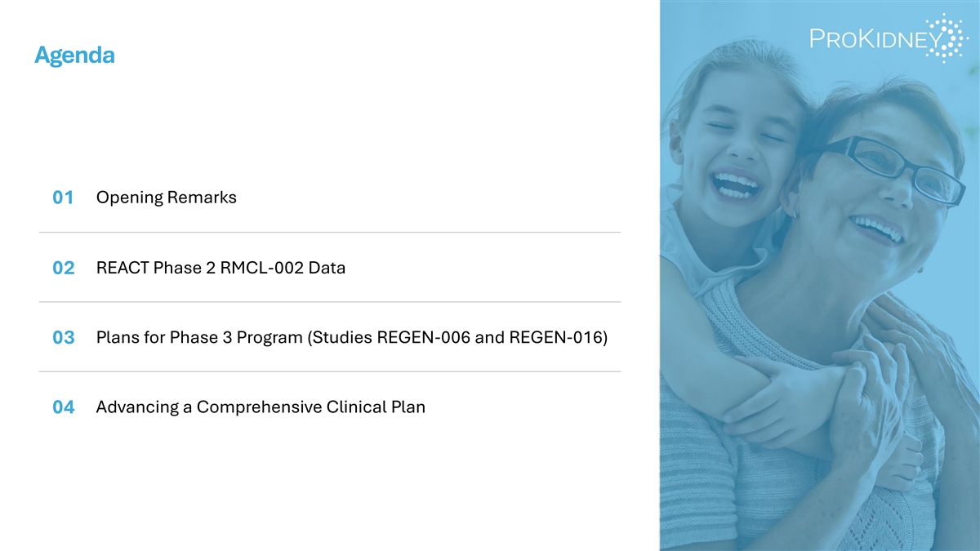980x551 pixels.
Task: Select the divider line below Opening Remarks
Action: [330, 233]
